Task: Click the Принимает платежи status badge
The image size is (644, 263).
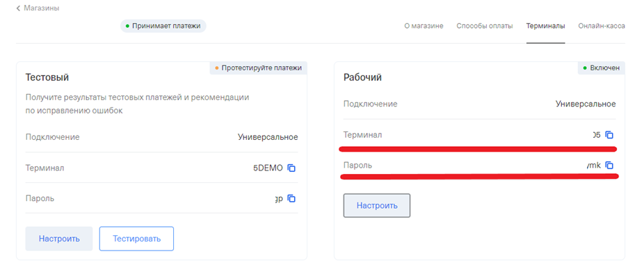Action: 163,26
